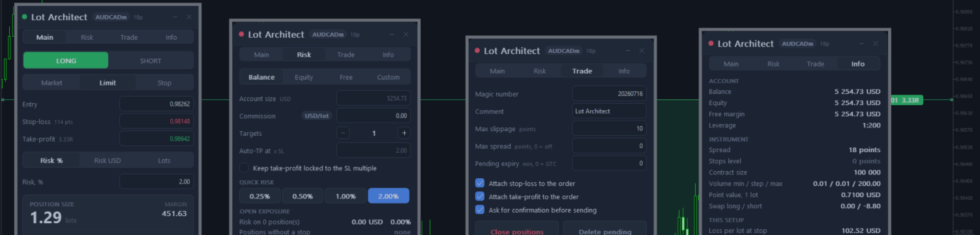Click the 1.29 lots position size readout

pyautogui.click(x=53, y=219)
